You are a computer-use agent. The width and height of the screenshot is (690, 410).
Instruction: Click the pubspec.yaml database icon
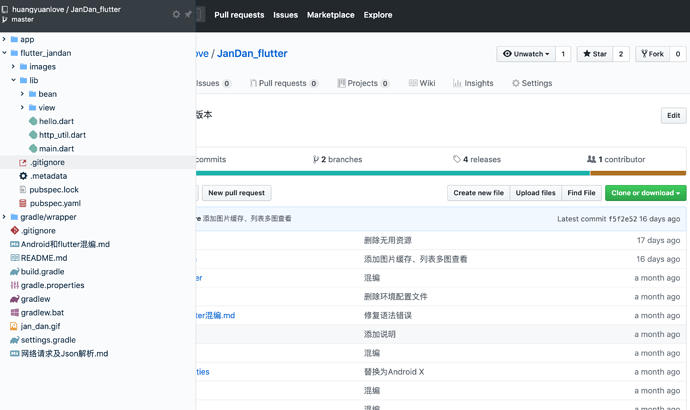coord(23,203)
